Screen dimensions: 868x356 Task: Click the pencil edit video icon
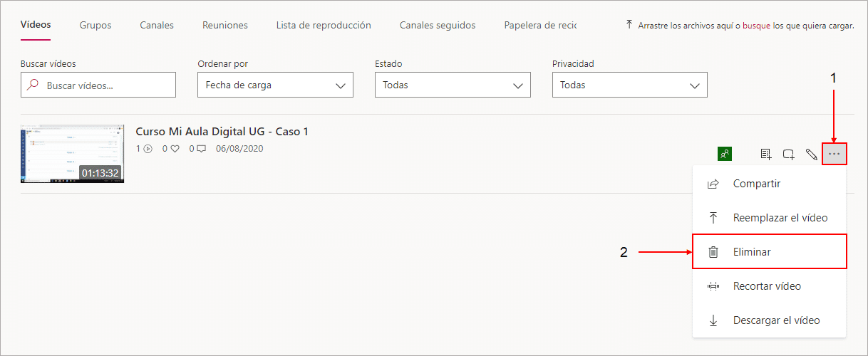811,154
